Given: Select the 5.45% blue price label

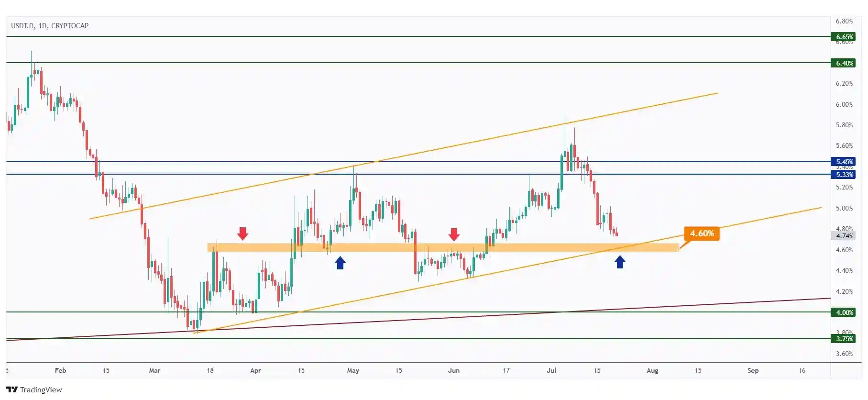Looking at the screenshot, I should 844,162.
